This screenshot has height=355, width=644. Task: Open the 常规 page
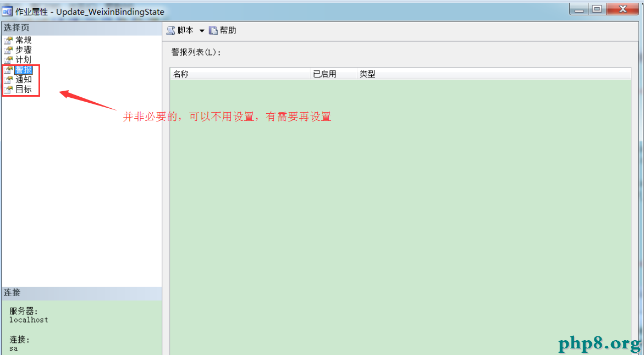click(24, 40)
